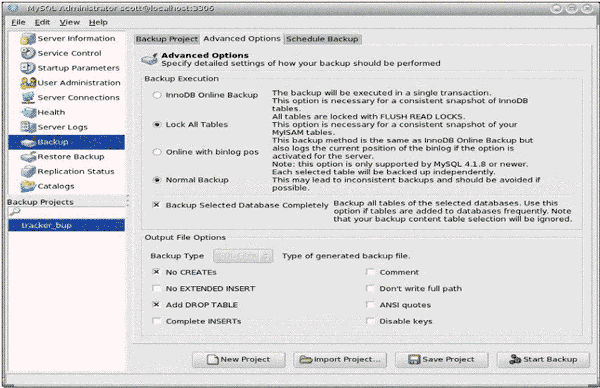Viewport: 600px width, 388px height.
Task: Open the Edit menu
Action: (42, 22)
